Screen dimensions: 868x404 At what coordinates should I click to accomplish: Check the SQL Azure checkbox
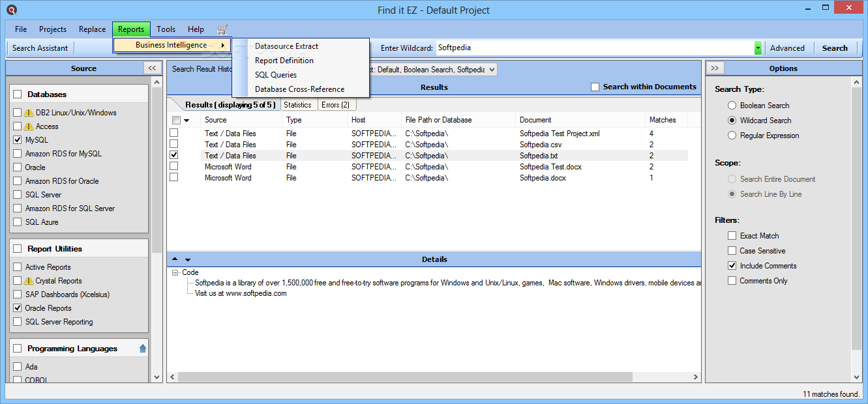pos(18,222)
